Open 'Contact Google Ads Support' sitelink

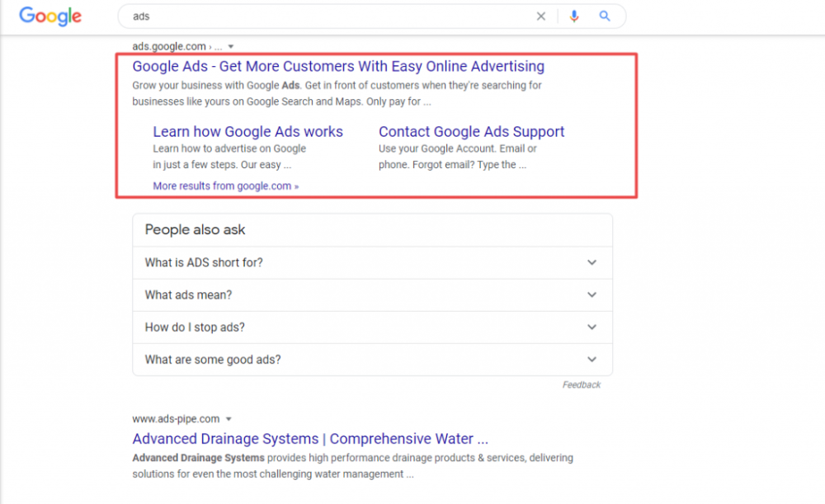471,131
